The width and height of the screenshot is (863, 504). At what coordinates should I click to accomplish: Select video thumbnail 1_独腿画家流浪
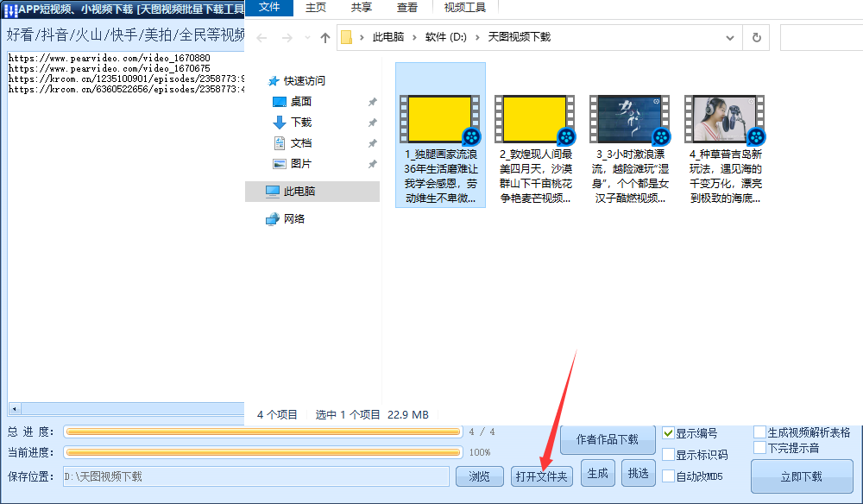440,119
